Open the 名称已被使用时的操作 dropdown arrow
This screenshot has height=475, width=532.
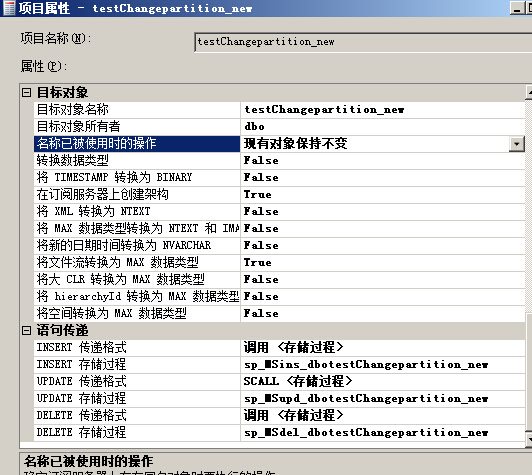click(517, 144)
